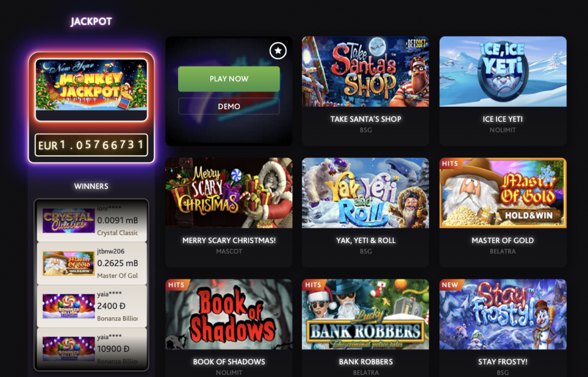Open the Yak, Yeti and Roll thumbnail
Screen dimensions: 588x377
click(366, 193)
